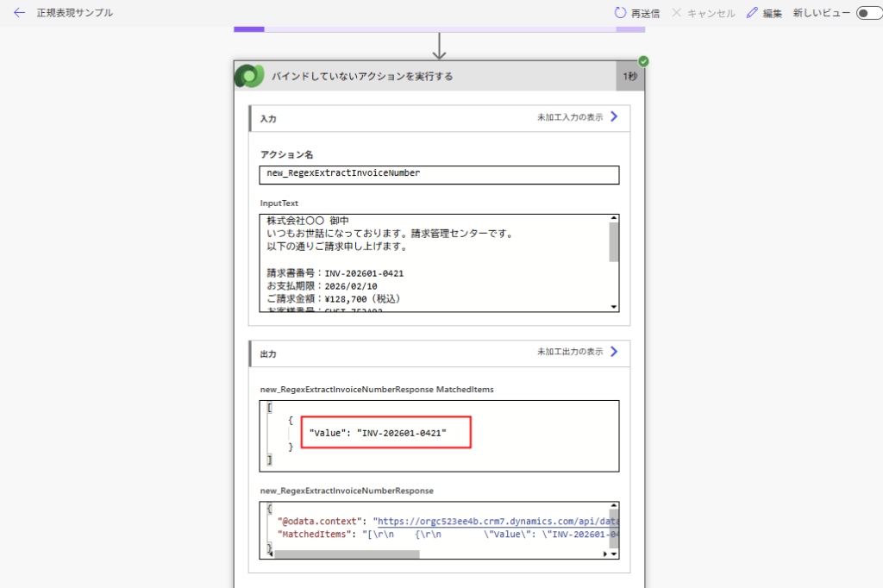This screenshot has width=883, height=588.
Task: Click the 入力 section header
Action: coord(268,119)
